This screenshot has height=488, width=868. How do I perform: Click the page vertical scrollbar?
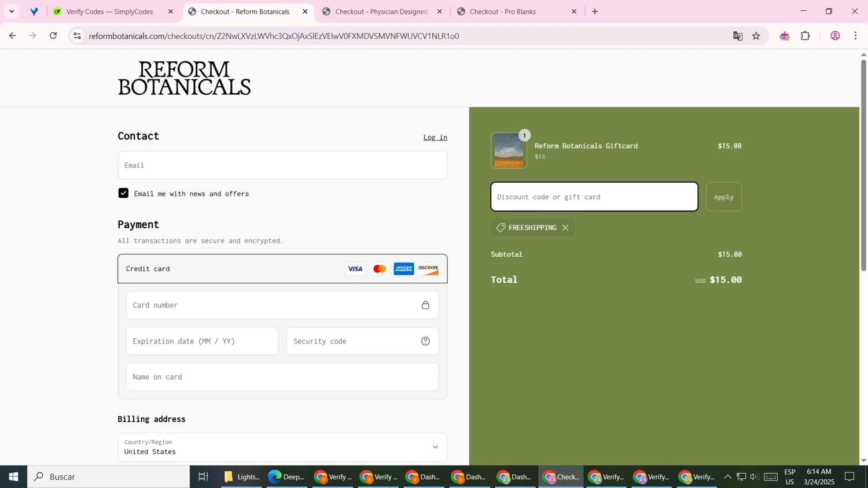863,165
